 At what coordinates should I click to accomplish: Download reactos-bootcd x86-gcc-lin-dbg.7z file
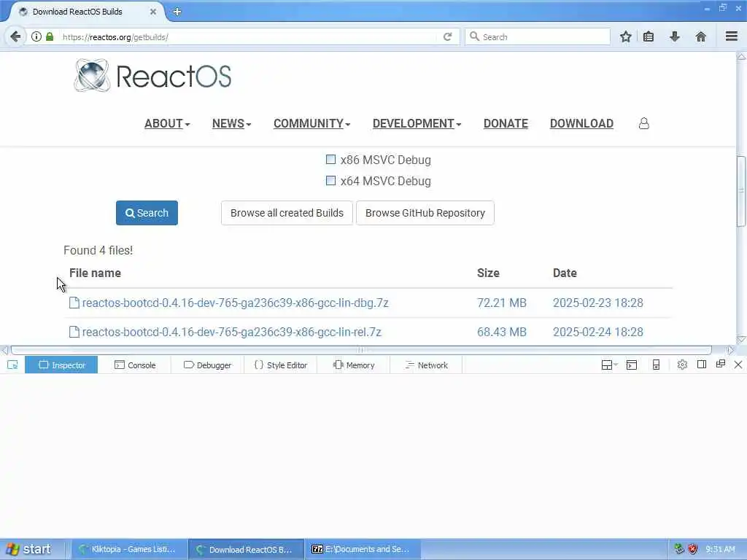point(236,303)
